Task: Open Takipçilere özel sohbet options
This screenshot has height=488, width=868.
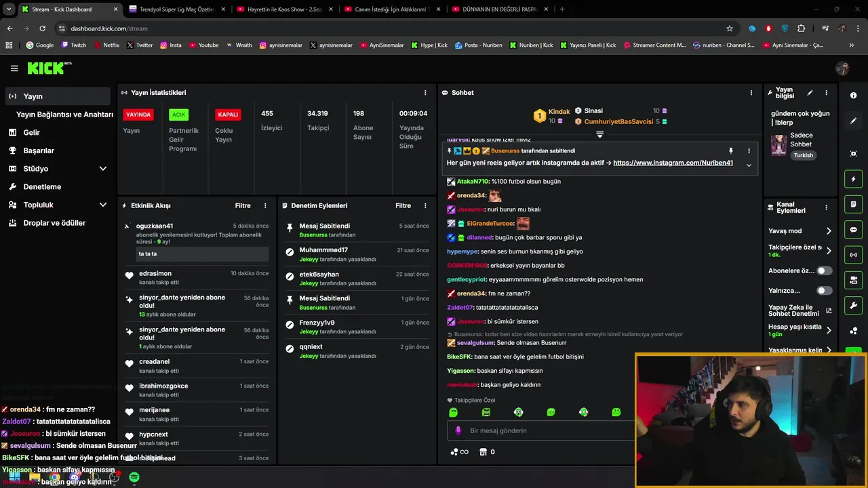Action: pos(829,251)
